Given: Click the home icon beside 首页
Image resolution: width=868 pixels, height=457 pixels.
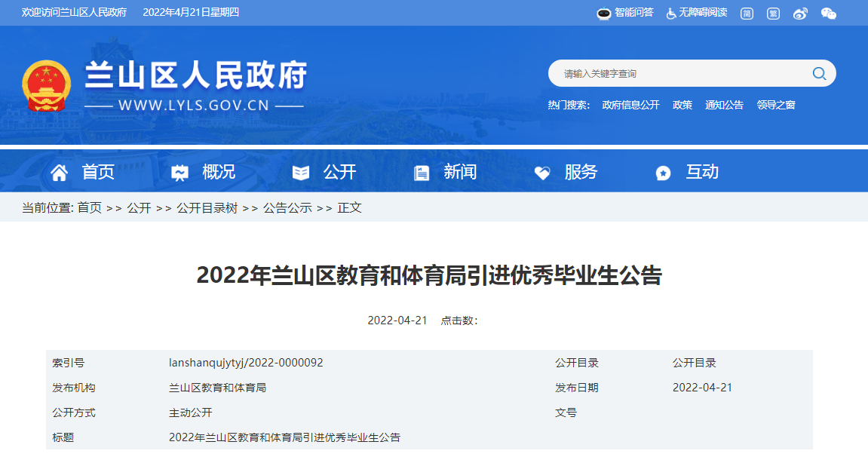Looking at the screenshot, I should 60,173.
